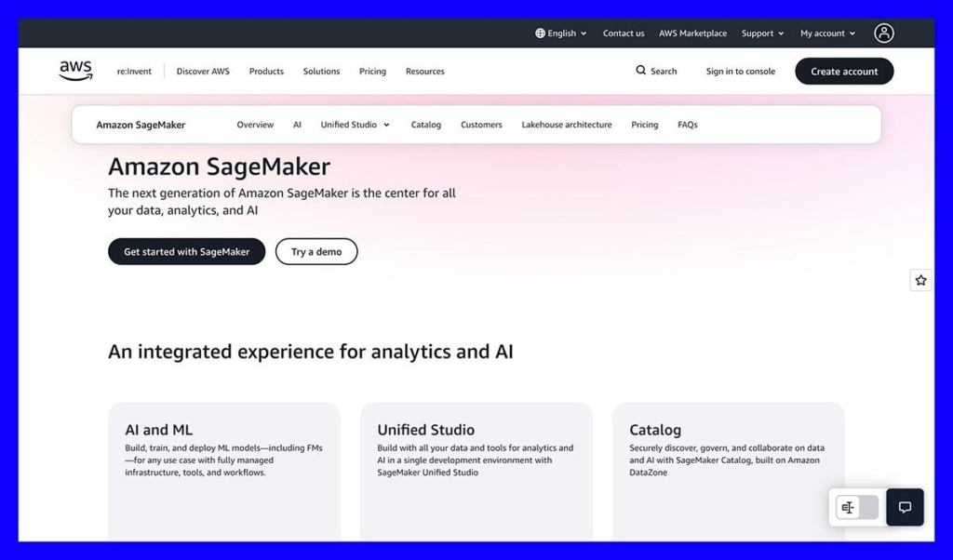Open the chat bubble button
953x560 pixels.
click(x=905, y=507)
